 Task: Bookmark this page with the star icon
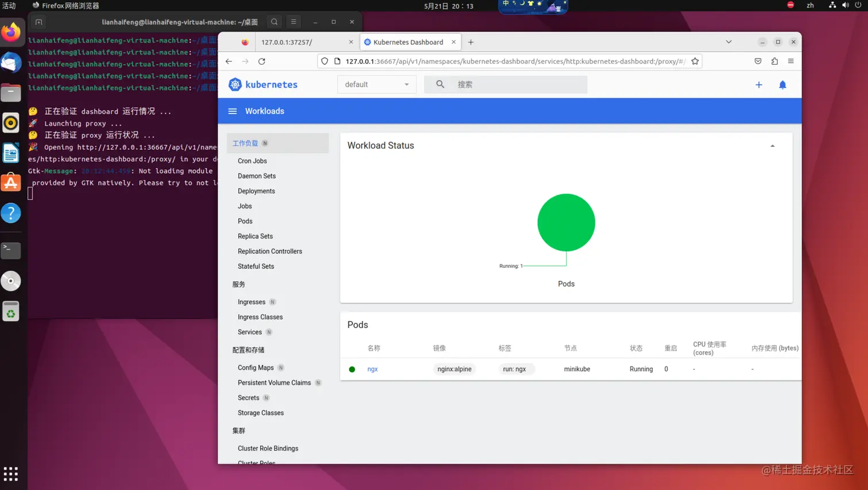[x=695, y=61]
